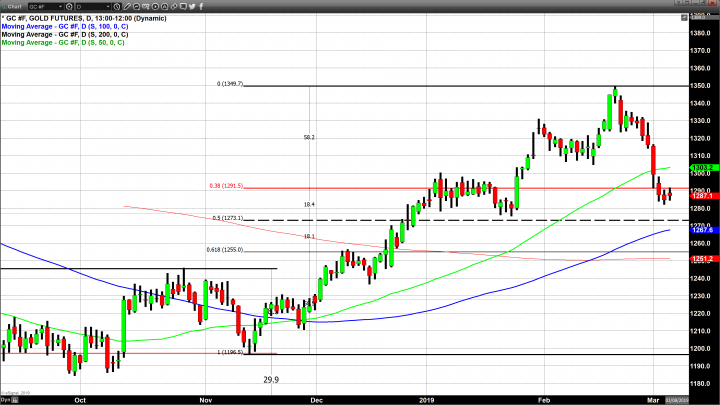Screen dimensions: 720x405
Task: Click the symbol search icon
Action: (69, 6)
